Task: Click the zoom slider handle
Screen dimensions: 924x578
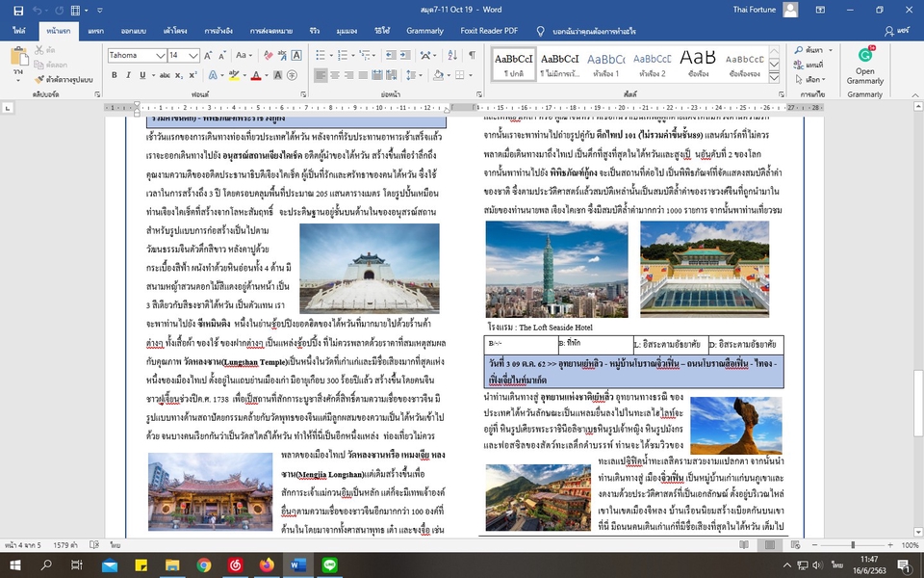Action: 852,545
